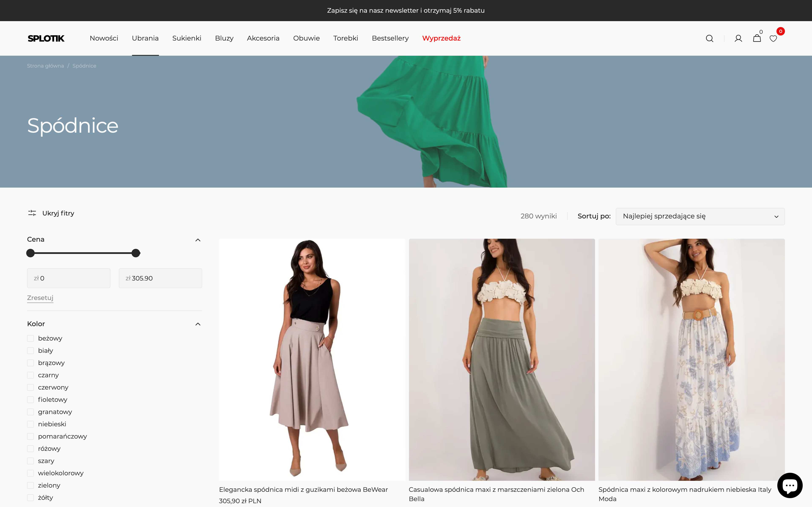Open the user account icon
Image resolution: width=812 pixels, height=507 pixels.
tap(738, 39)
